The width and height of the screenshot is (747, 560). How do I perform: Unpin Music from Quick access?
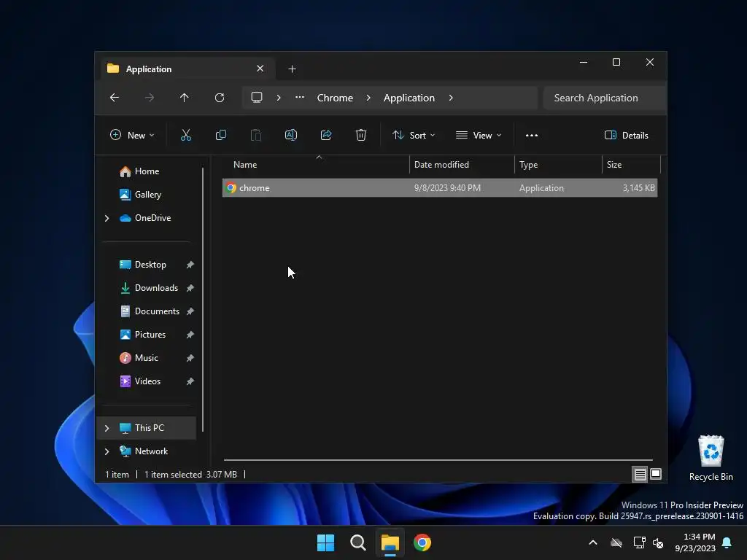(190, 358)
